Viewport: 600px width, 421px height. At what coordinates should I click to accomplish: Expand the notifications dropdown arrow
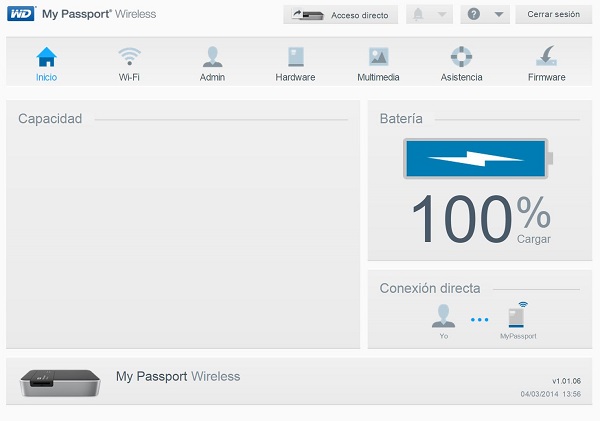(x=442, y=15)
